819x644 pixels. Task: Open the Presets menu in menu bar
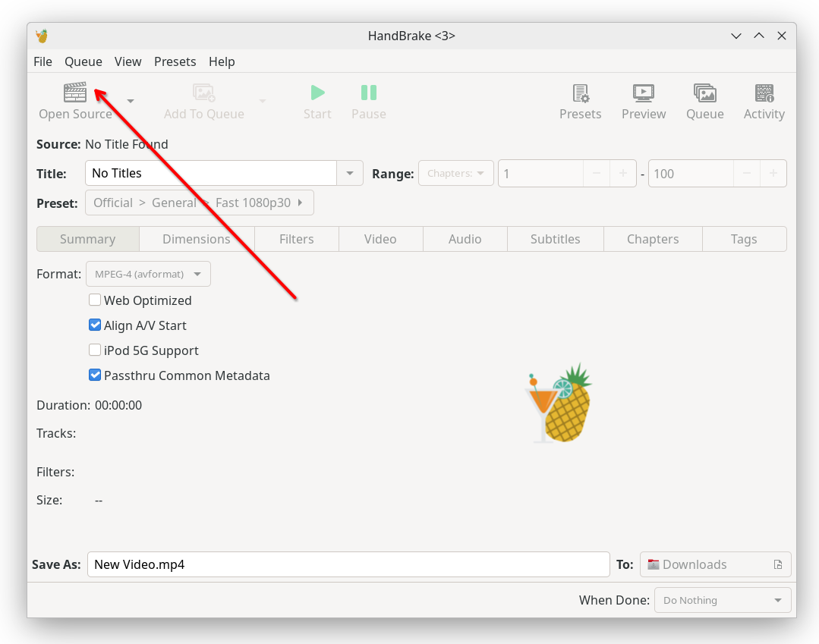175,61
